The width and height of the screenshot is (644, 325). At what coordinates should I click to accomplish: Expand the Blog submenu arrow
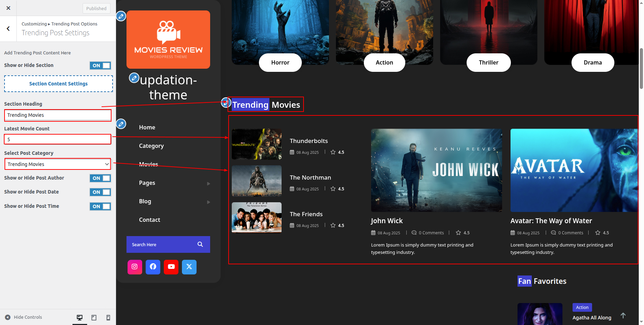[208, 202]
